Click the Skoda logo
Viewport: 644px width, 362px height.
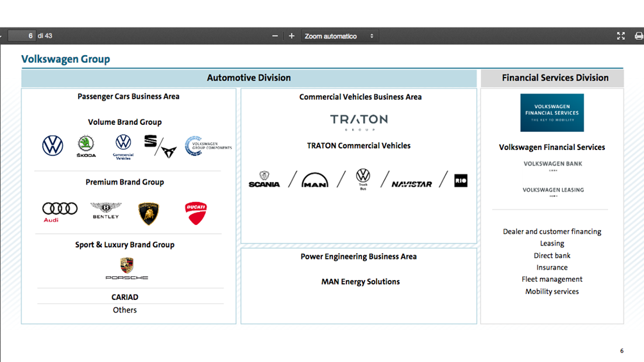86,147
